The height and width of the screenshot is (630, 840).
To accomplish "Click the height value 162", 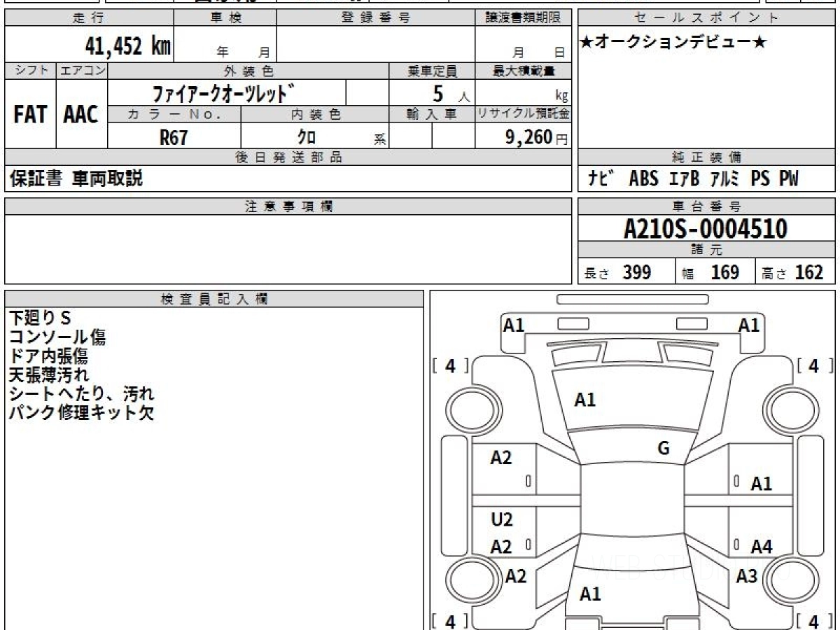I will (x=809, y=272).
